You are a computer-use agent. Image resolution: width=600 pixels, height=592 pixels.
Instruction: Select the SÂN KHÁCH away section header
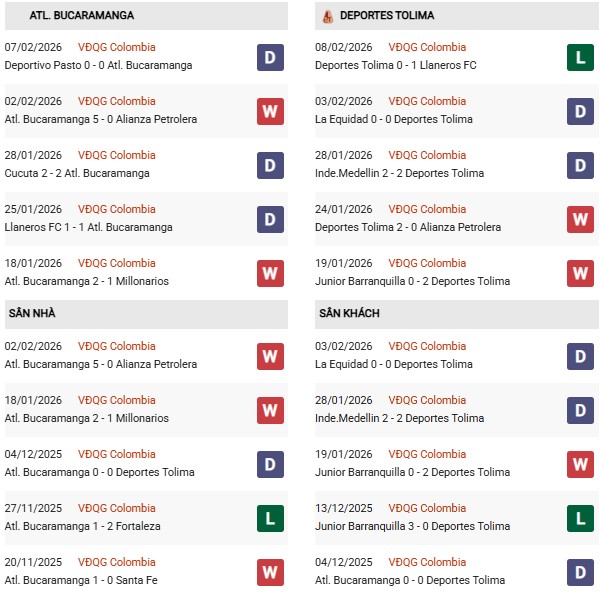[349, 313]
